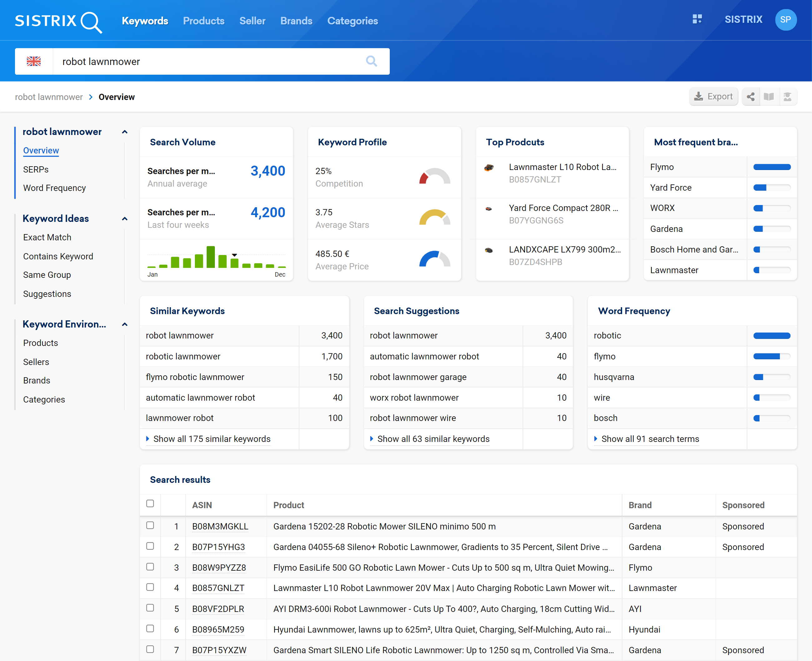Collapse the Keyword Ideas sidebar section
Screen dimensions: 812x661
[124, 219]
